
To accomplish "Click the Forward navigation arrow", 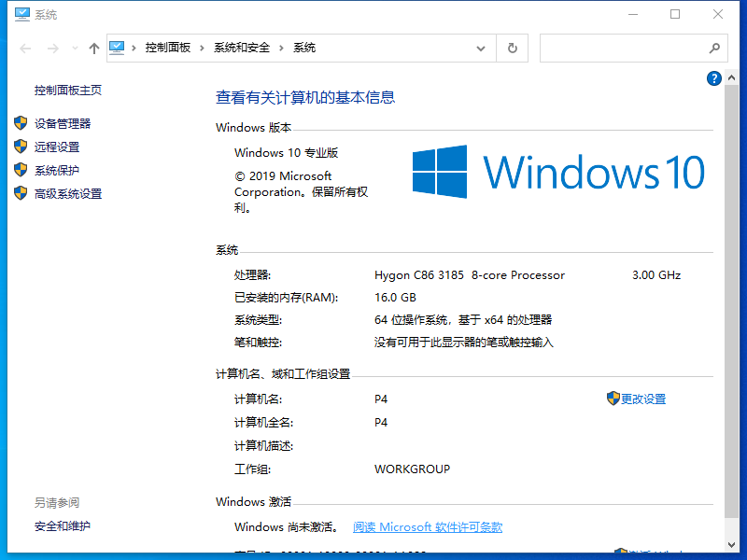I will 53,49.
